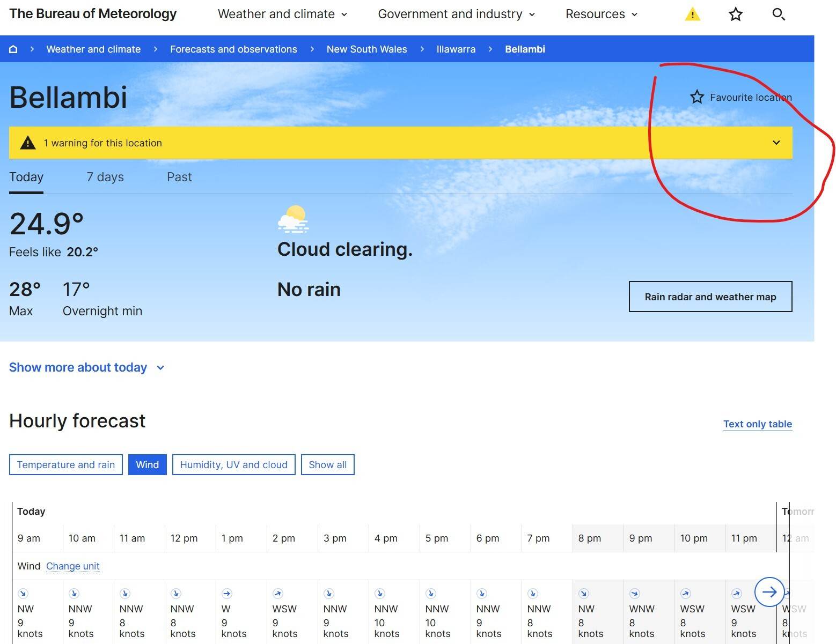Select the Temperature and rain filter
836x644 pixels.
coord(66,465)
